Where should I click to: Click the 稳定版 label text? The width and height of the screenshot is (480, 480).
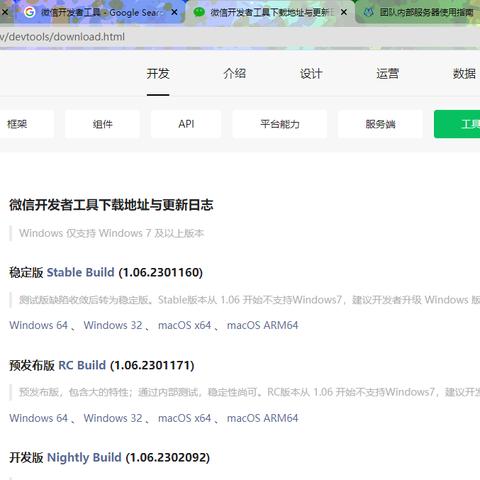(x=26, y=272)
